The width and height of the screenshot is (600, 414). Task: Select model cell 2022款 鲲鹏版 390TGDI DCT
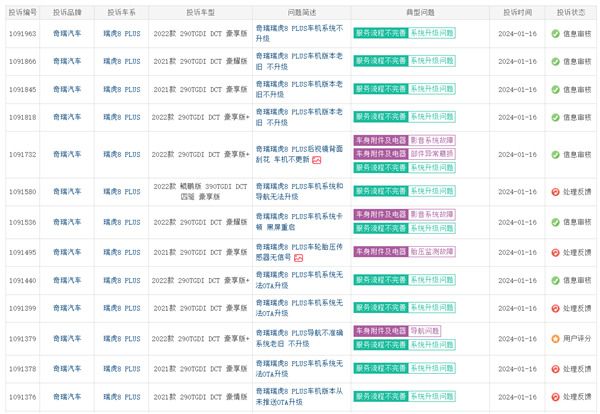201,192
